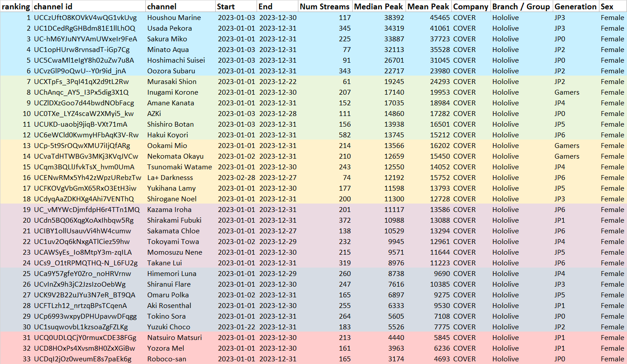Select the 'Momosuzu Nene' cell
Image resolution: width=627 pixels, height=364 pixels.
point(181,252)
